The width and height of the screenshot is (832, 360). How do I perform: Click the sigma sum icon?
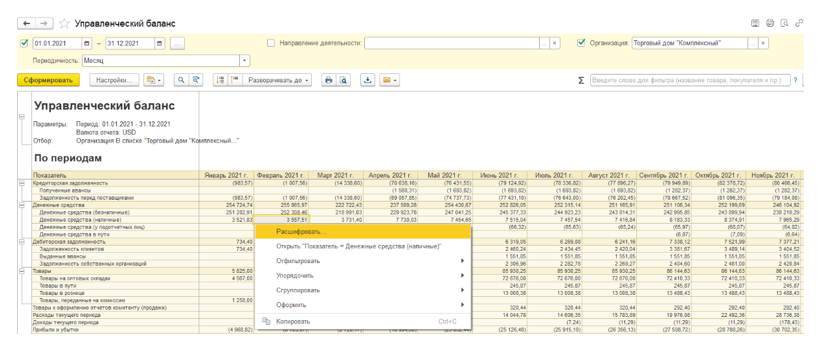[581, 80]
